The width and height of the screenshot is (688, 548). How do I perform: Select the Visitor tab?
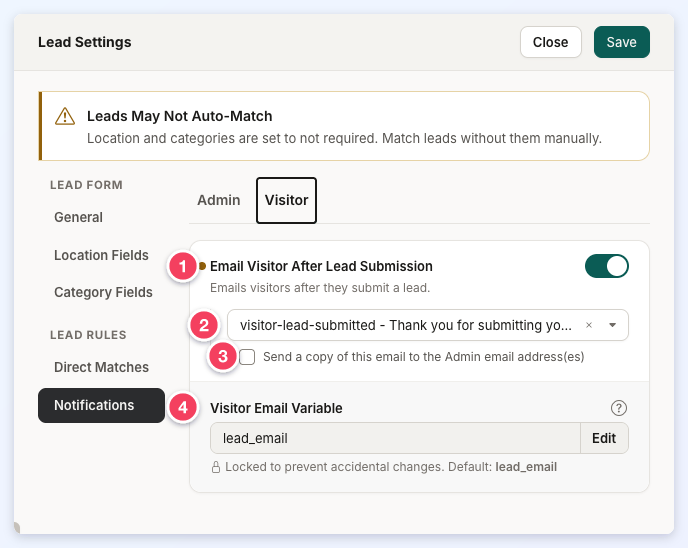tap(286, 200)
